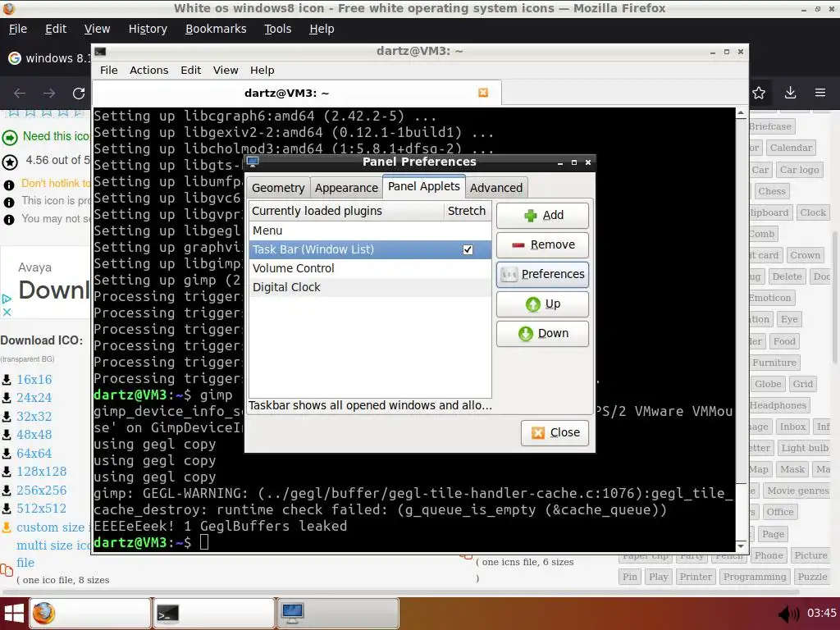Screen dimensions: 840x630
Task: Open Firefox Bookmarks menu
Action: 216,29
